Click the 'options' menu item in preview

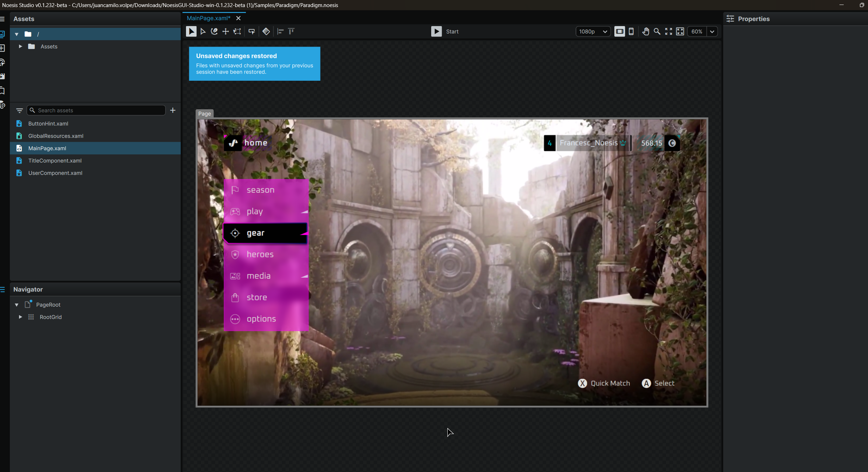click(x=266, y=319)
